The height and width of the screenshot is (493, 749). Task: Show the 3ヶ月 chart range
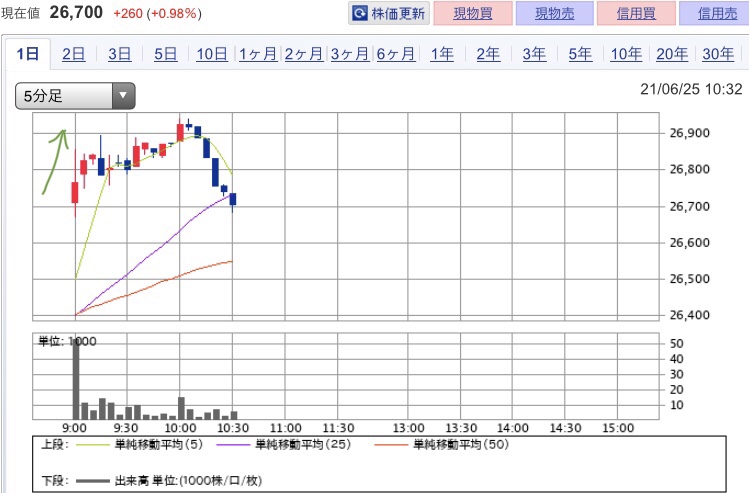pyautogui.click(x=350, y=54)
